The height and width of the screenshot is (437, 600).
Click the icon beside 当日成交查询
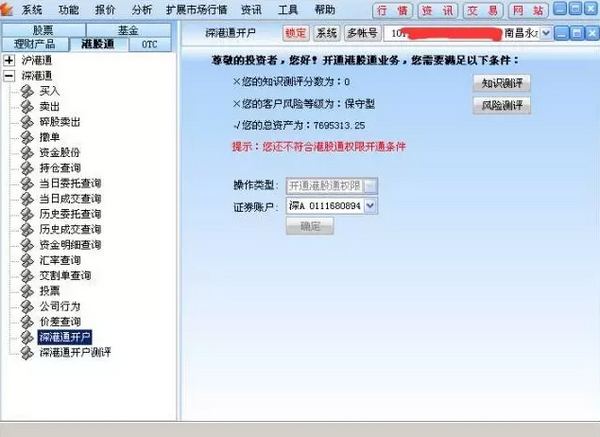click(x=27, y=199)
